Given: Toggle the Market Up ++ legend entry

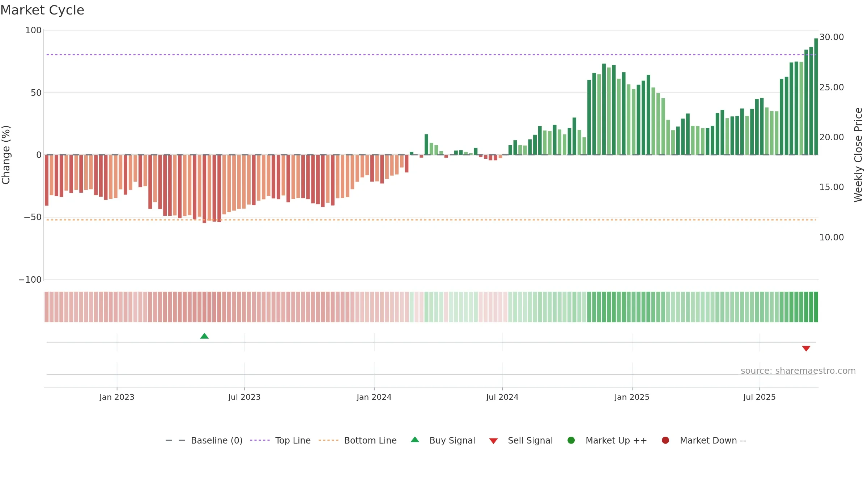Looking at the screenshot, I should click(607, 440).
